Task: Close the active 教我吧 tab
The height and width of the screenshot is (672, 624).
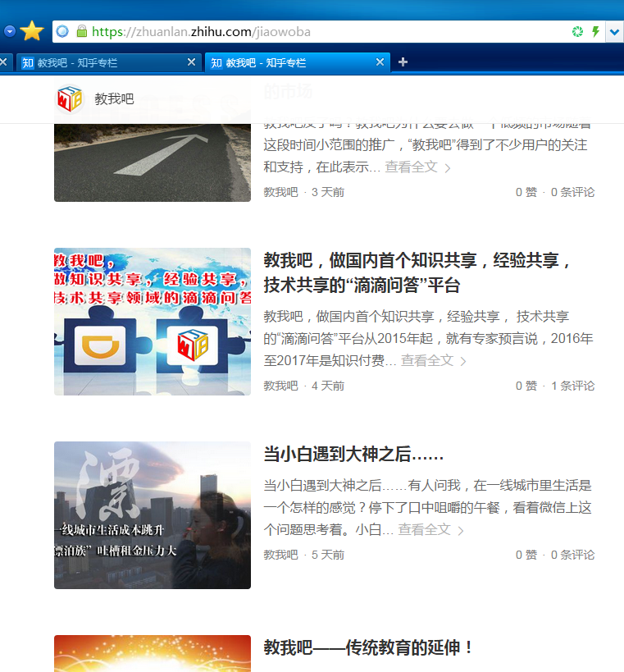Action: pyautogui.click(x=380, y=62)
